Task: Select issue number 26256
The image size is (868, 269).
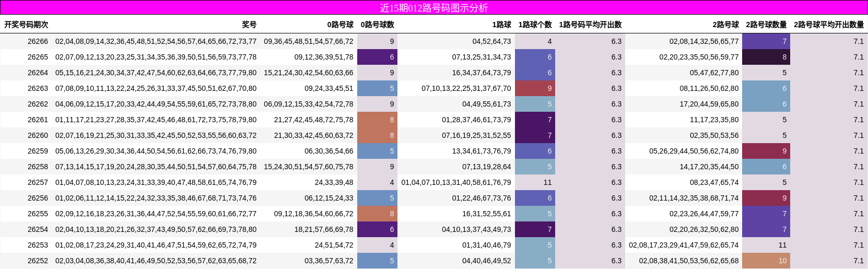Action: coord(38,198)
